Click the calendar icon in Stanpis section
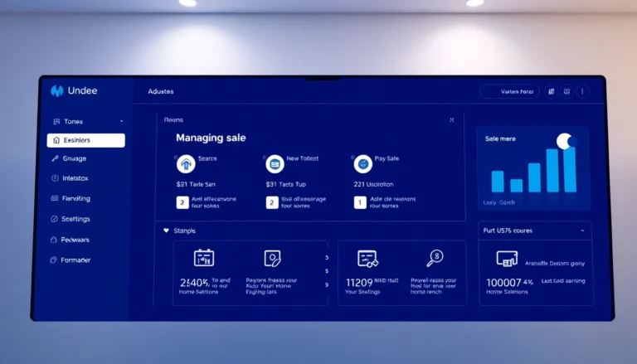637x364 pixels. [204, 258]
